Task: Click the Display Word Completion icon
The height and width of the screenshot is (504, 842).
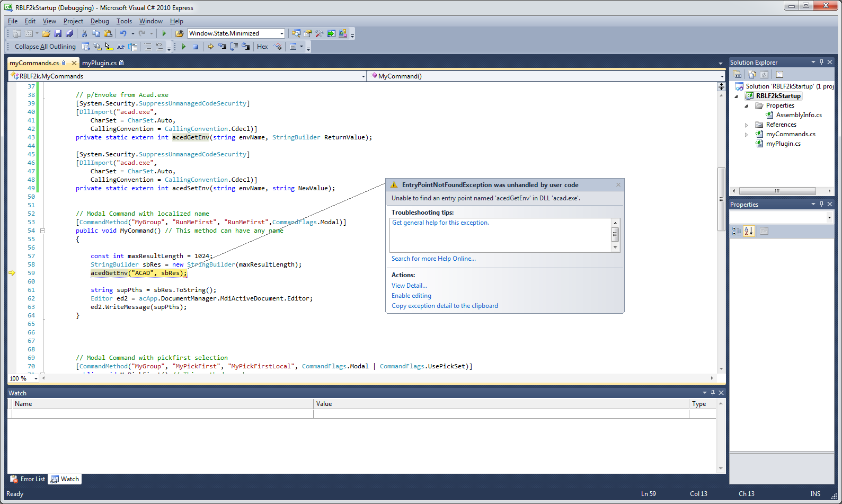Action: (121, 47)
